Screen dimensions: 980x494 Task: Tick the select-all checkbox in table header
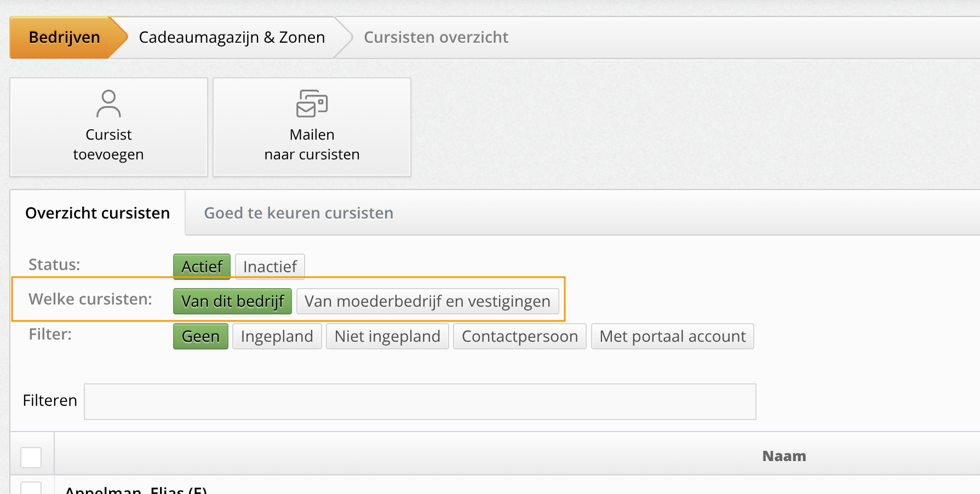31,457
